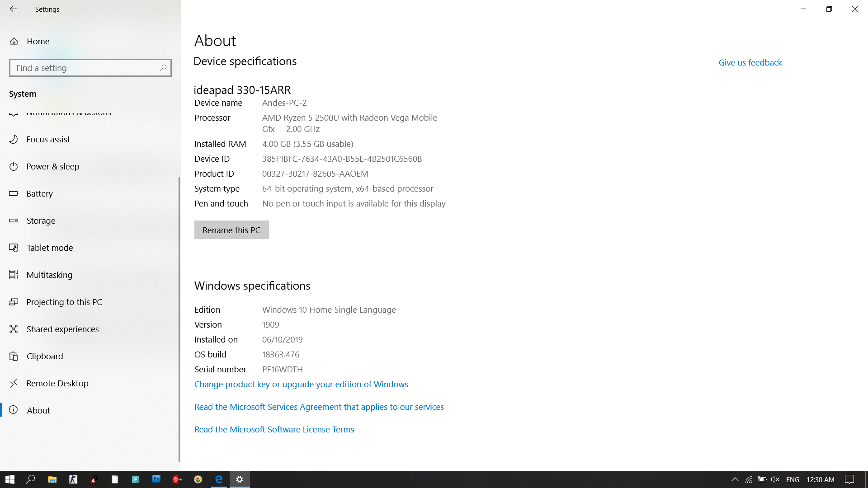Read the Microsoft Services Agreement link
Viewport: 868px width, 488px height.
tap(319, 407)
